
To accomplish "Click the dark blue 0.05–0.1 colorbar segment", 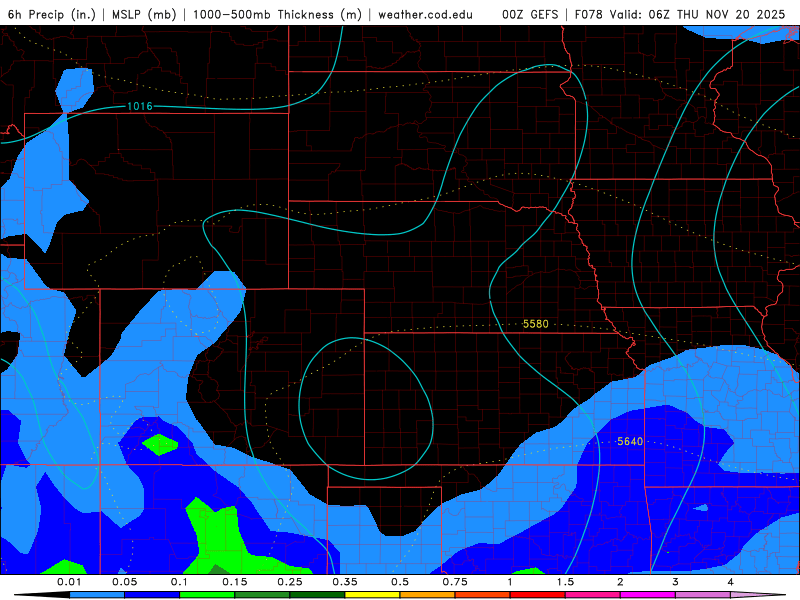I will coord(152,595).
